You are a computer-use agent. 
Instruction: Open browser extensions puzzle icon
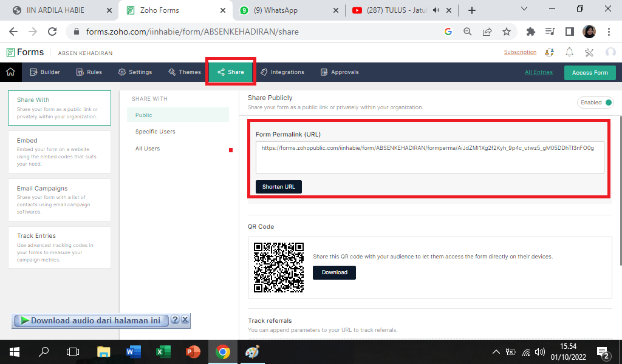(x=530, y=32)
